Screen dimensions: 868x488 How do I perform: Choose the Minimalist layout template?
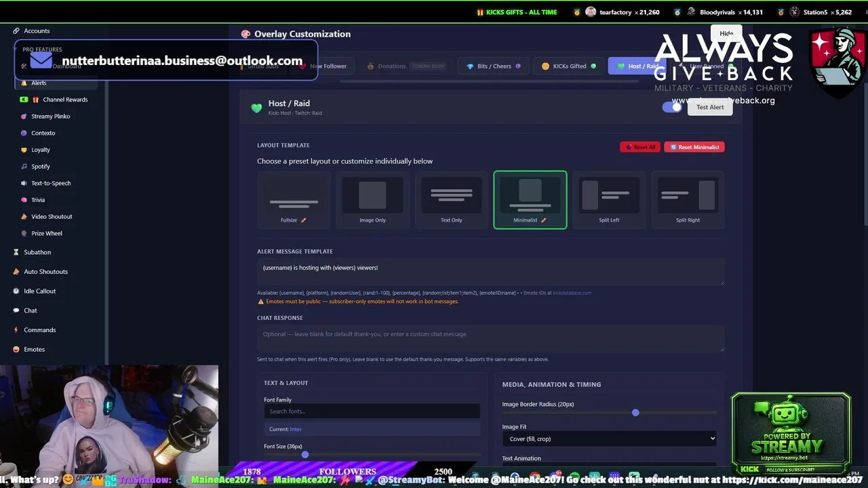point(530,200)
